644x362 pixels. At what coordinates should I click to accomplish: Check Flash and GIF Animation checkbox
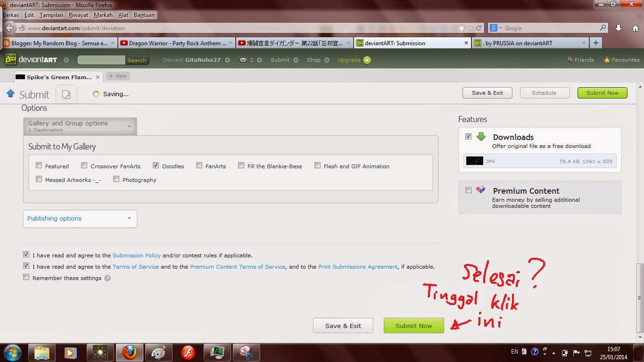318,165
